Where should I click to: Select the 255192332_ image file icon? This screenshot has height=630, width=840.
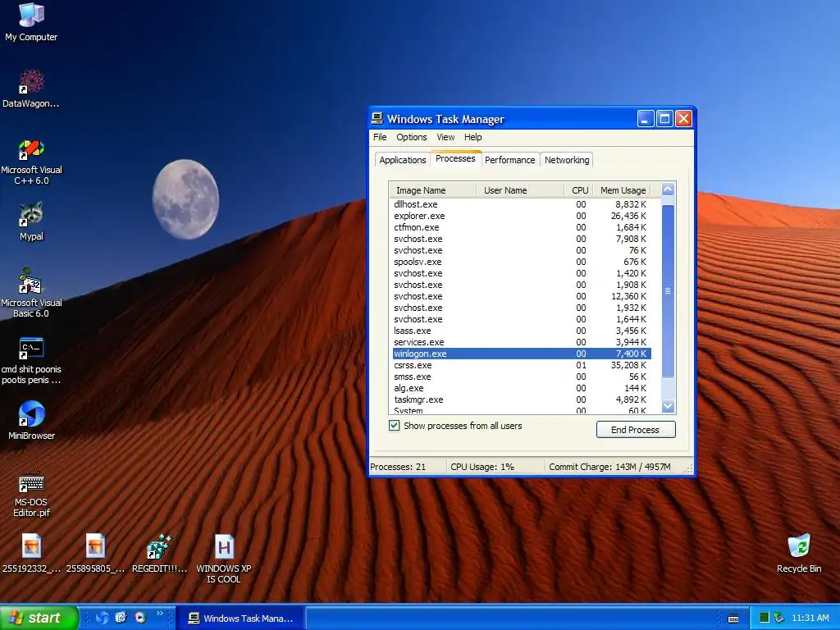click(31, 553)
